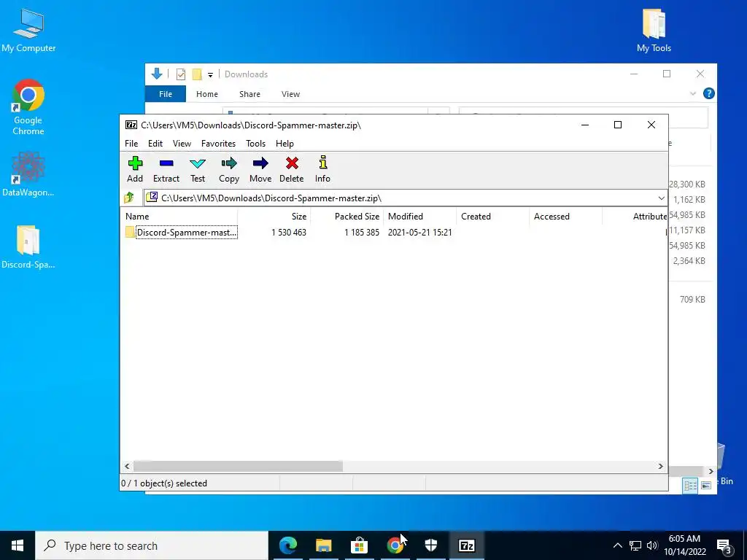Click the 7-Zip taskbar button
This screenshot has height=560, width=747.
(x=466, y=545)
